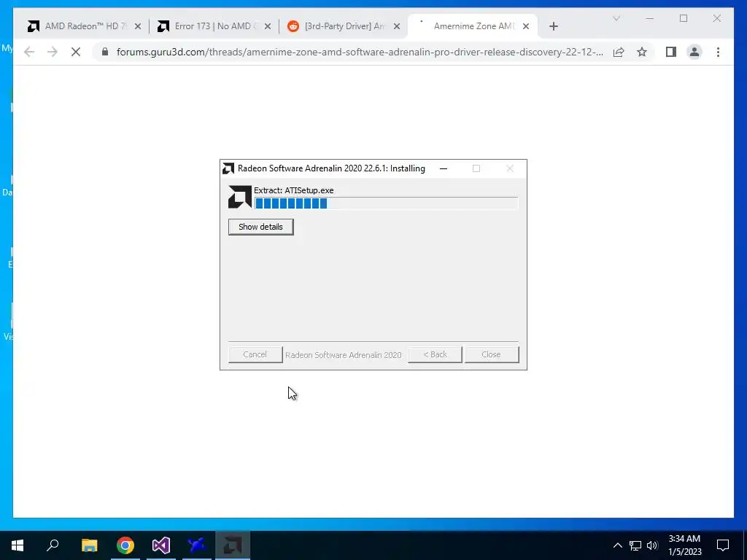Open Visual Studio from the taskbar
747x560 pixels.
pos(161,545)
